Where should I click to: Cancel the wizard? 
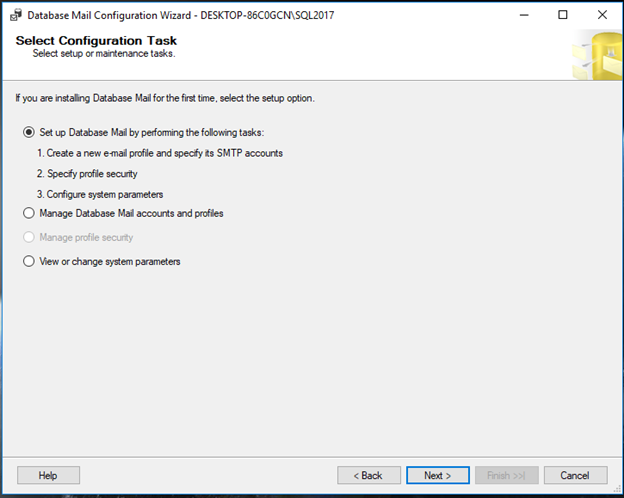point(575,475)
